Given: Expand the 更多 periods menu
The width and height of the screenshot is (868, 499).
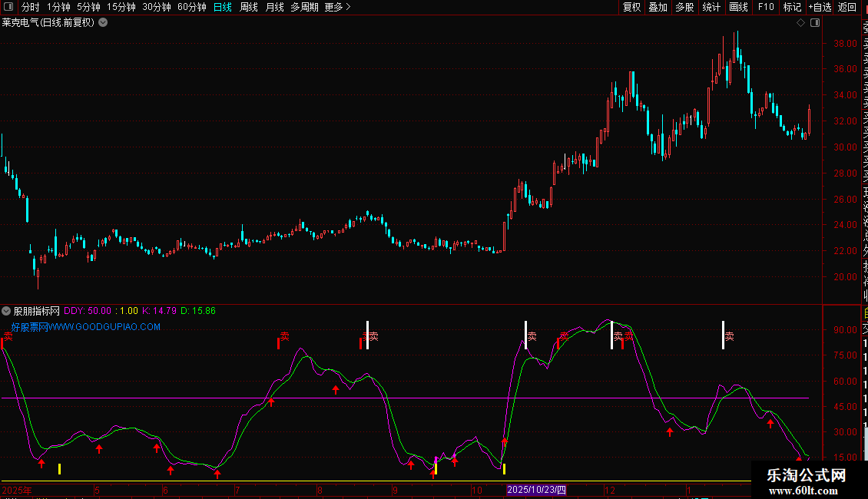Looking at the screenshot, I should pyautogui.click(x=337, y=7).
